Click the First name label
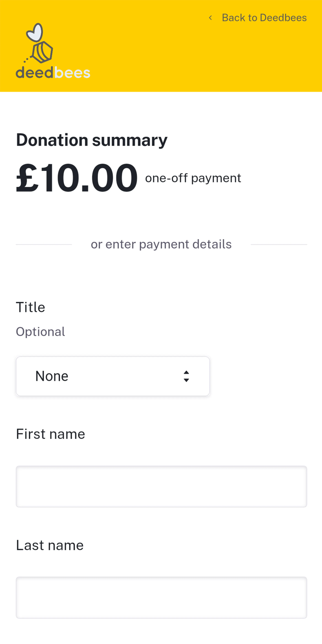 coord(50,434)
